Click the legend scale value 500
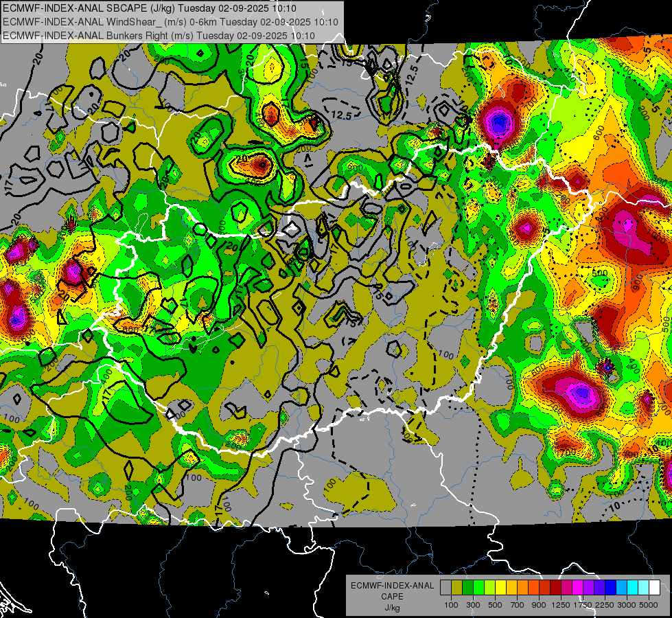This screenshot has height=618, width=672. coord(495,605)
